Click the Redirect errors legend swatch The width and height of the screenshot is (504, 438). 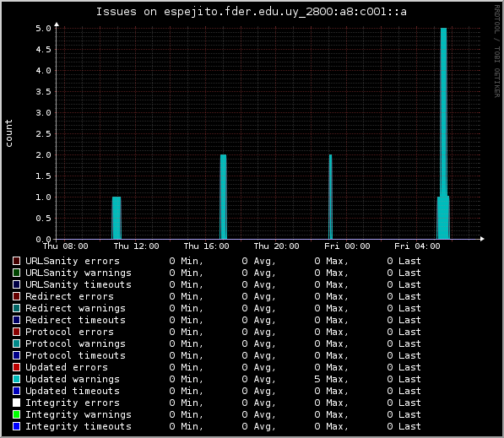coord(16,296)
